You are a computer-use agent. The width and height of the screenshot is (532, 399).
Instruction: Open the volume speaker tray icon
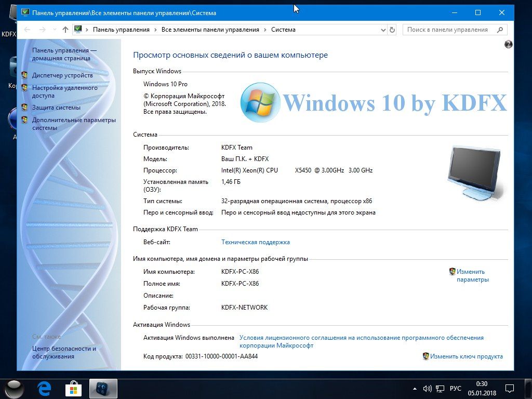427,389
